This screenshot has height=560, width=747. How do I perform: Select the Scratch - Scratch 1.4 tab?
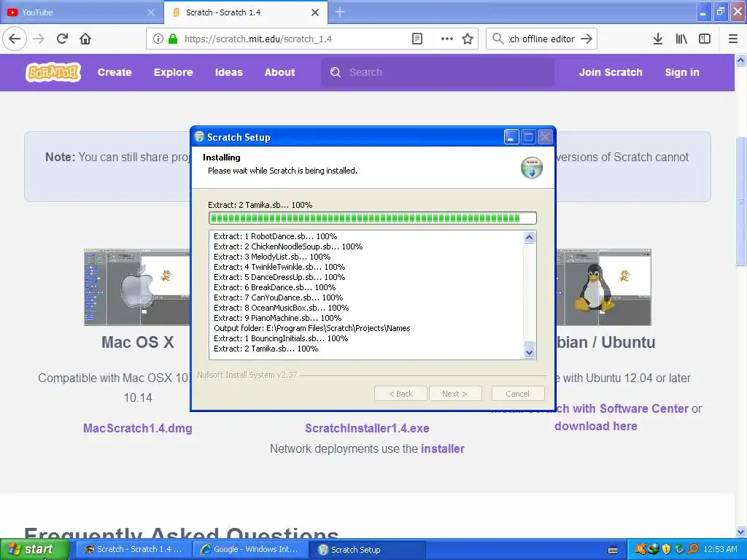coord(245,12)
